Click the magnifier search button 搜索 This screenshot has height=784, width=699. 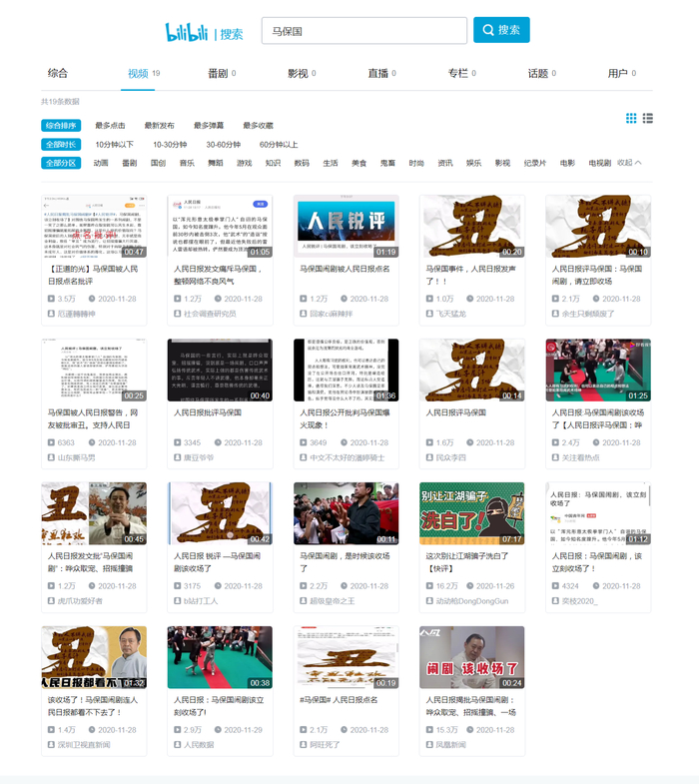pos(501,30)
